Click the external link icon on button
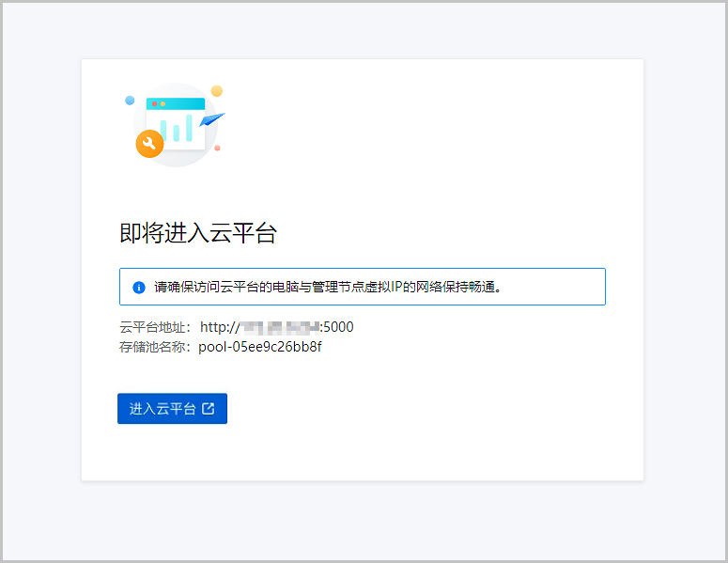The width and height of the screenshot is (728, 563). (x=209, y=409)
